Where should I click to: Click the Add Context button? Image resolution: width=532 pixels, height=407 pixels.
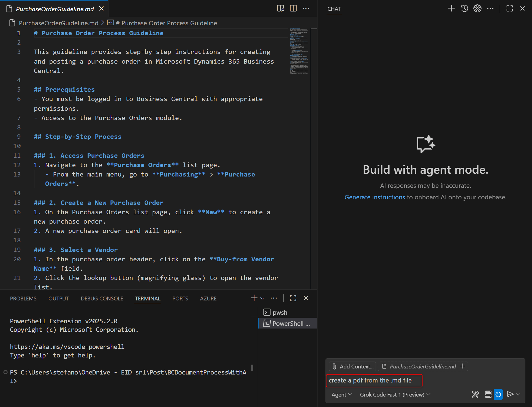[x=353, y=366]
